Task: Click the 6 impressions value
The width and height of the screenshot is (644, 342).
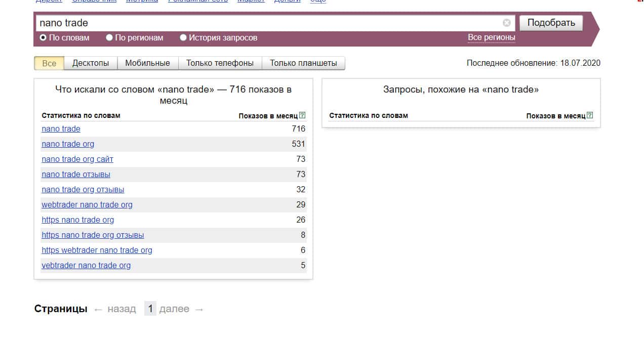Action: 303,250
